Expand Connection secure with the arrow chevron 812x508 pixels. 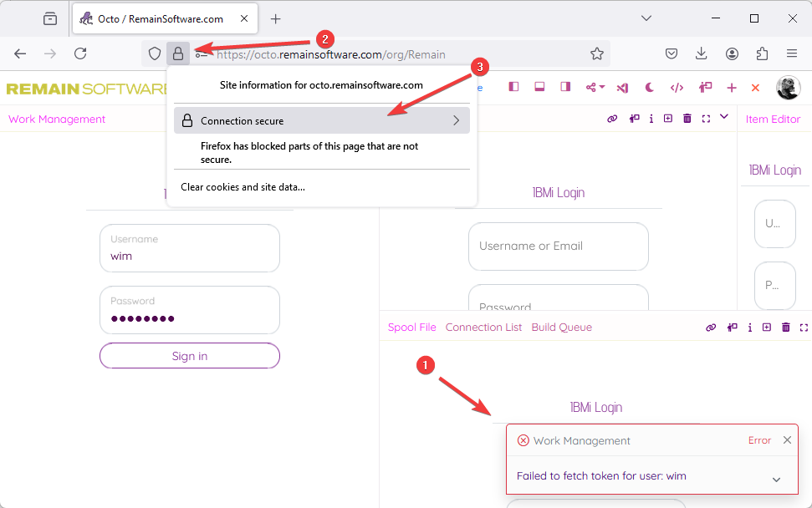[457, 120]
